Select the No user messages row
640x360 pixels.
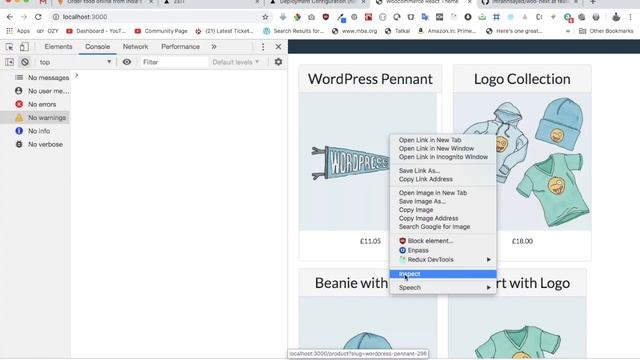pyautogui.click(x=35, y=91)
